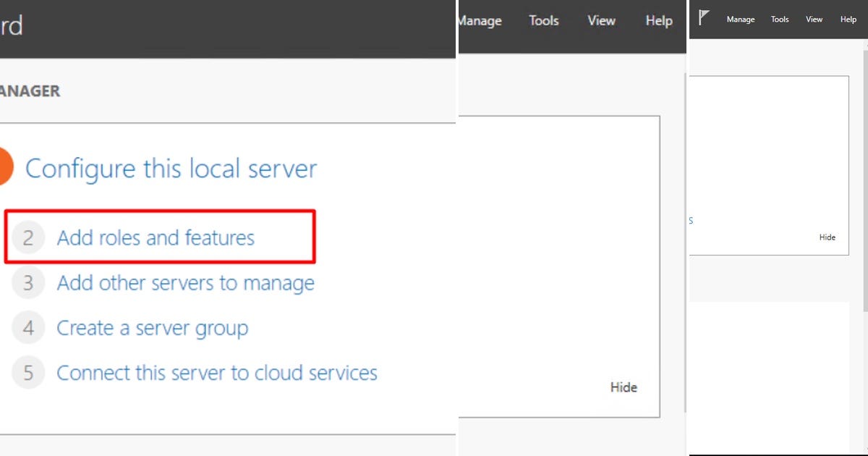The height and width of the screenshot is (456, 868).
Task: Open the Tools menu
Action: (x=543, y=20)
